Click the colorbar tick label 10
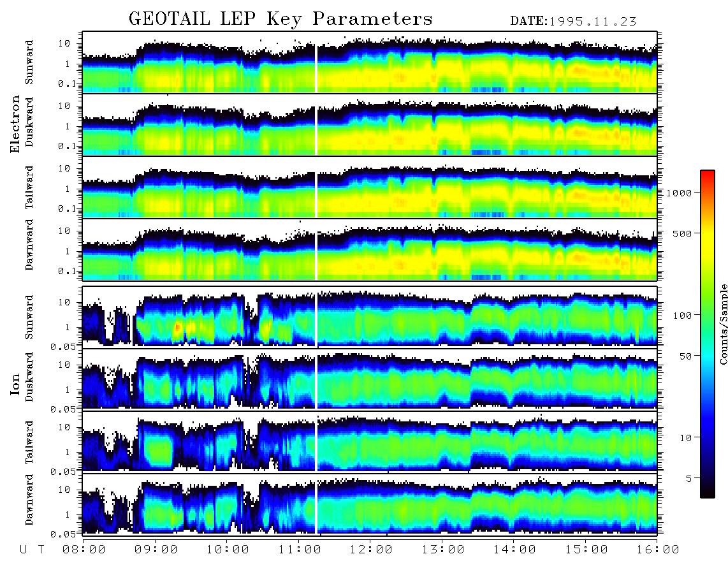This screenshot has height=561, width=728. (685, 437)
